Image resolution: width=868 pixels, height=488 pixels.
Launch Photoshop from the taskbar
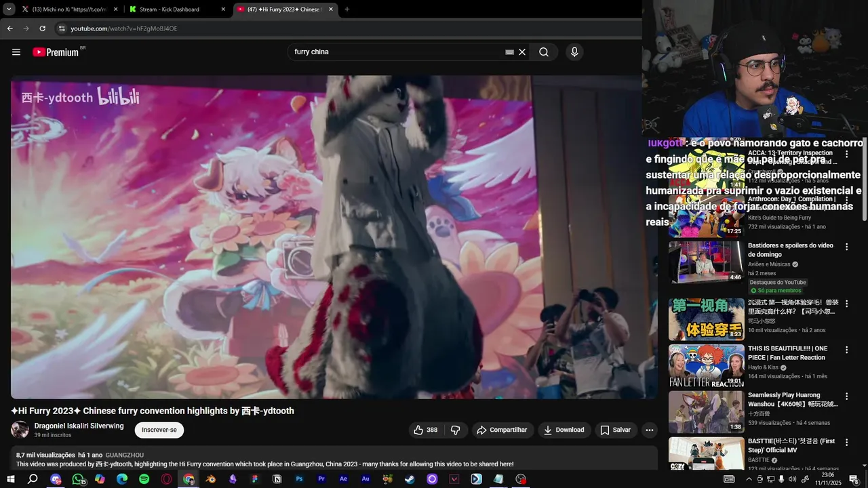[299, 479]
